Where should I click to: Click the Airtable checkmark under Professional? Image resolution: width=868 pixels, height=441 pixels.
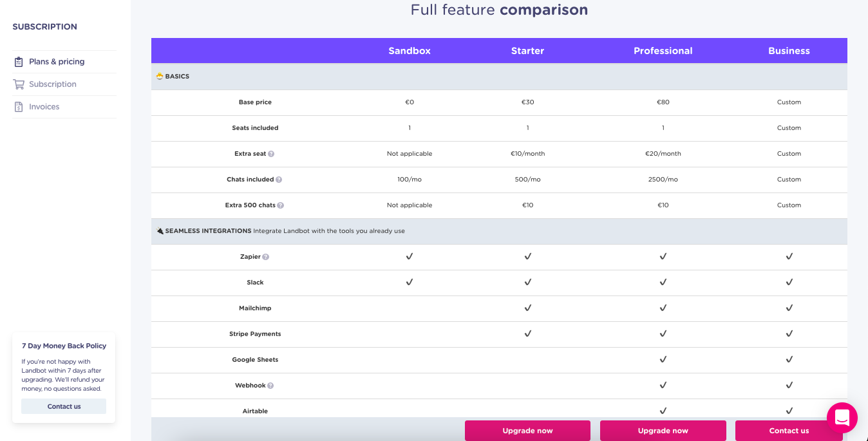[x=663, y=411]
